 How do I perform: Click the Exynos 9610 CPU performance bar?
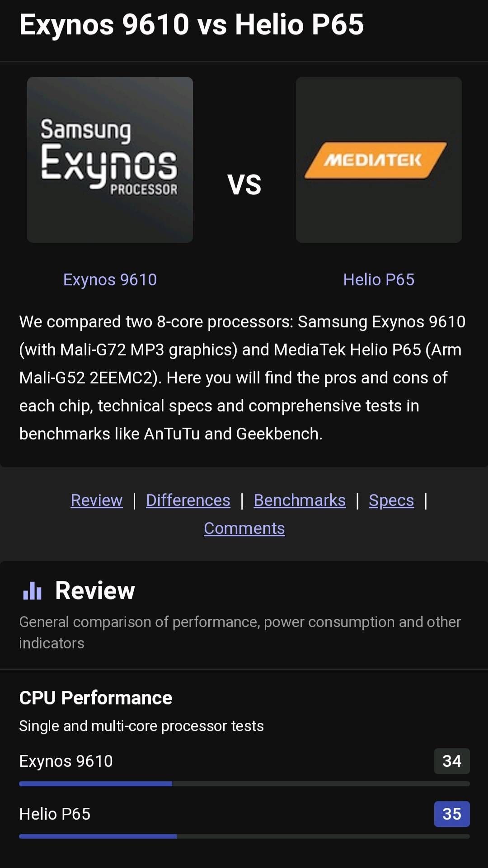[244, 783]
